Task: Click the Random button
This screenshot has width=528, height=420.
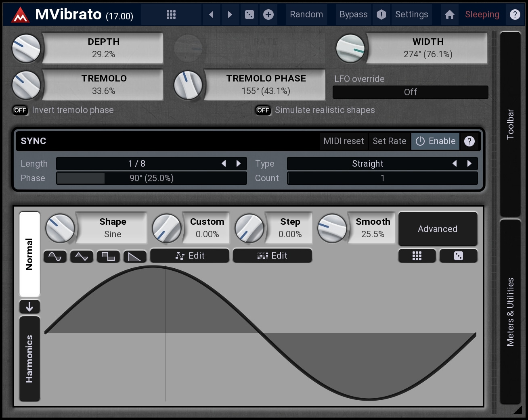Action: (x=306, y=15)
